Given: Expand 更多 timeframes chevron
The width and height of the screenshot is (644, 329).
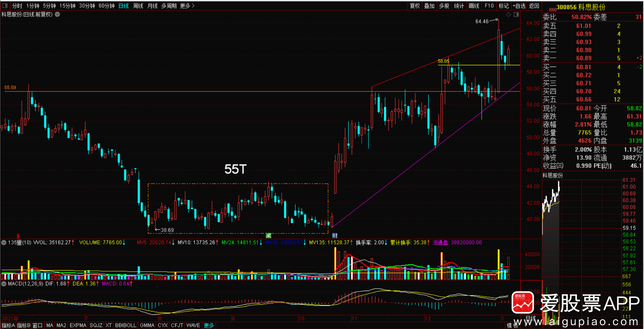Looking at the screenshot, I should [x=187, y=6].
